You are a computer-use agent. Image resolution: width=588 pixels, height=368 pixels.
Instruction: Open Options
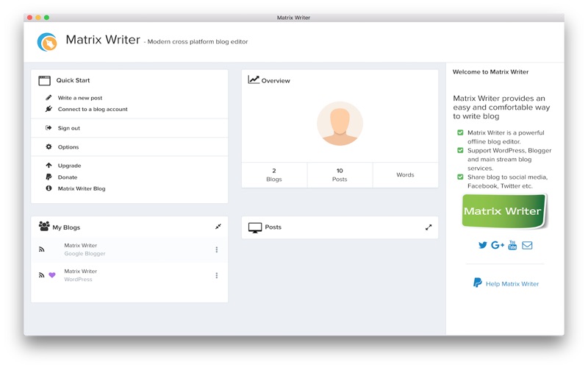pos(68,146)
